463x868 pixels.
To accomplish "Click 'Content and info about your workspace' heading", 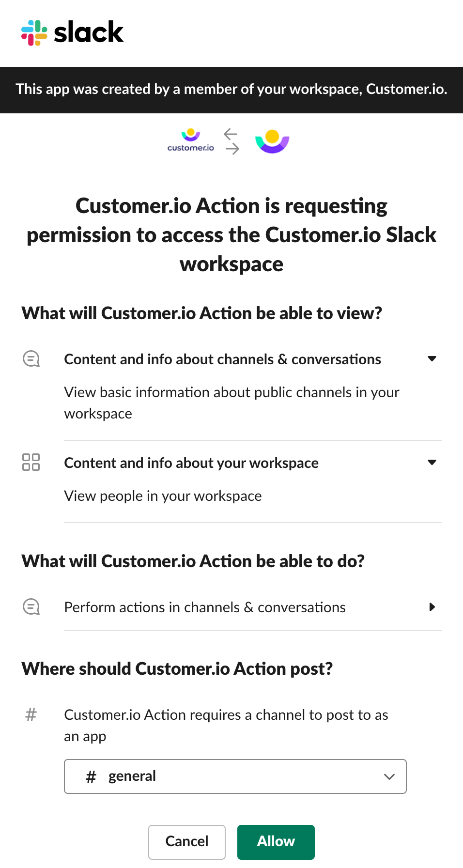I will (191, 463).
